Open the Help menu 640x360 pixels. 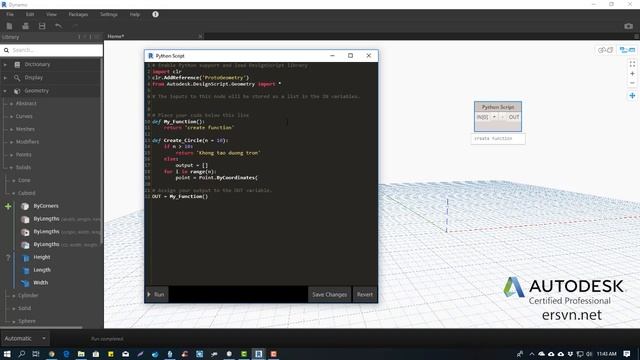point(135,14)
